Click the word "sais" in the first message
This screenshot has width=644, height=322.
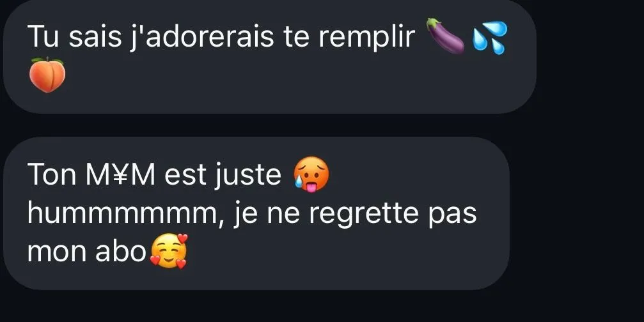tap(95, 36)
